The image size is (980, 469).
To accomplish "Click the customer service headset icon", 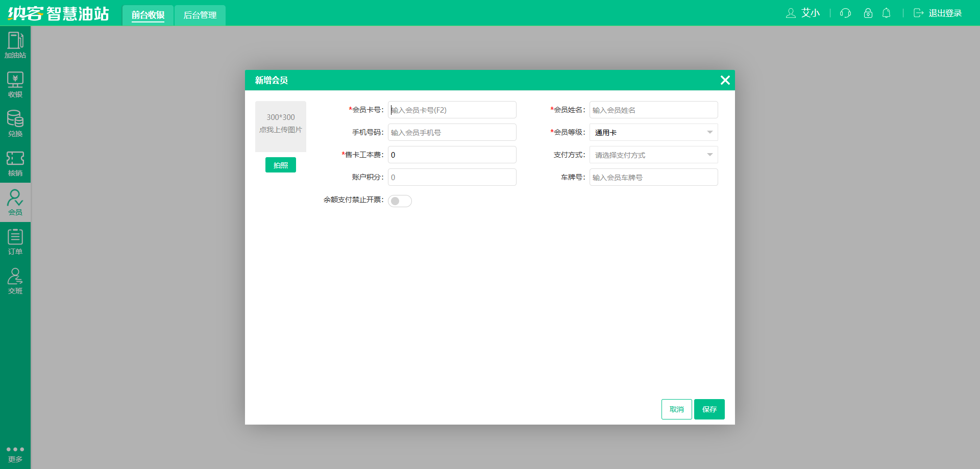I will pyautogui.click(x=845, y=13).
